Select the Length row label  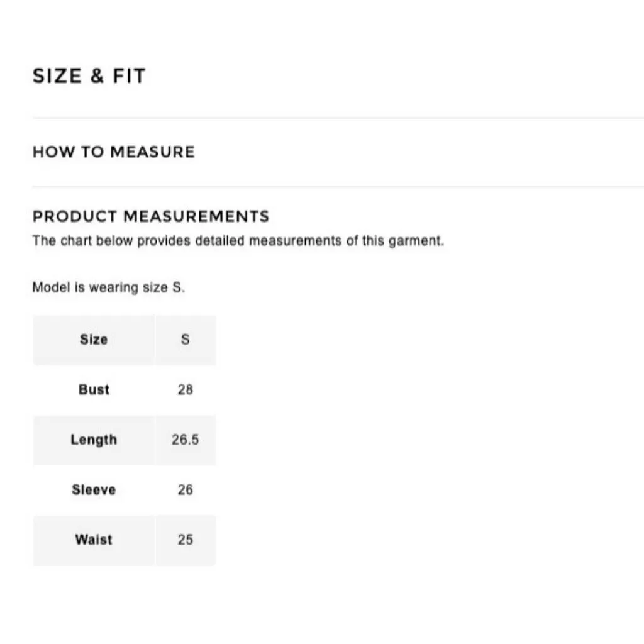point(94,440)
